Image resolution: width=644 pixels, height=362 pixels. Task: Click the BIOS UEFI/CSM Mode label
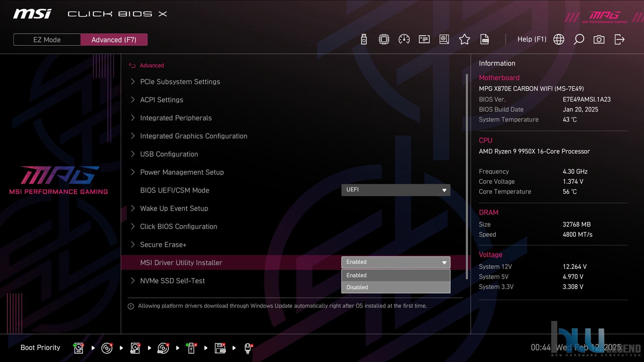pyautogui.click(x=174, y=190)
